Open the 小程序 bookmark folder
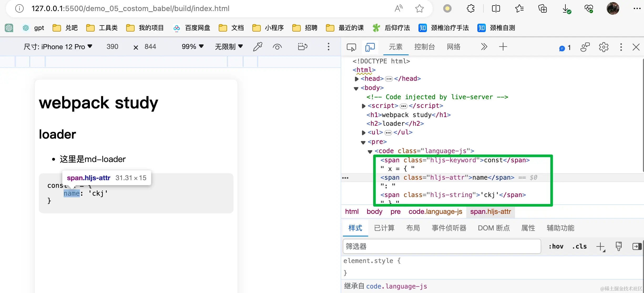The height and width of the screenshot is (293, 644). 268,28
